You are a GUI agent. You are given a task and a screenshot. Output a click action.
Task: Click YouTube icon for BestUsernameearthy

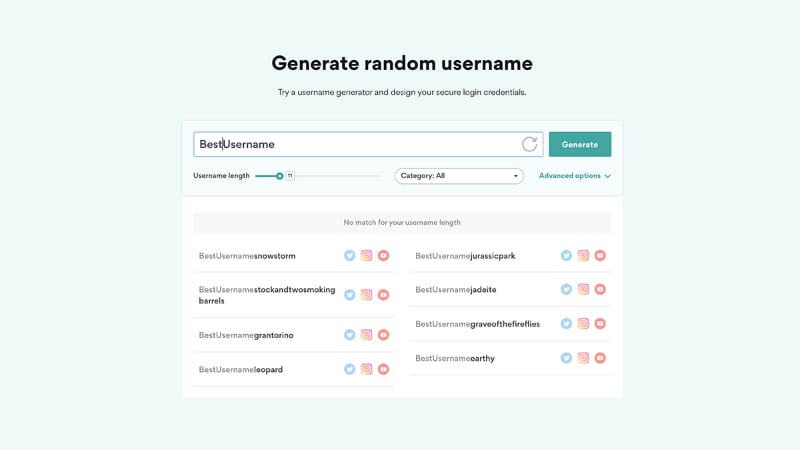coord(600,358)
